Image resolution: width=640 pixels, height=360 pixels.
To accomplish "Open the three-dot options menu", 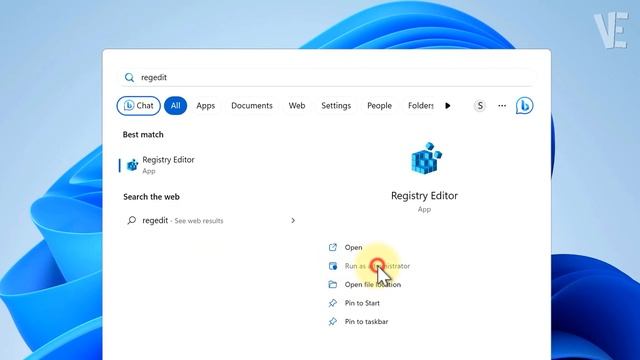I will click(502, 106).
